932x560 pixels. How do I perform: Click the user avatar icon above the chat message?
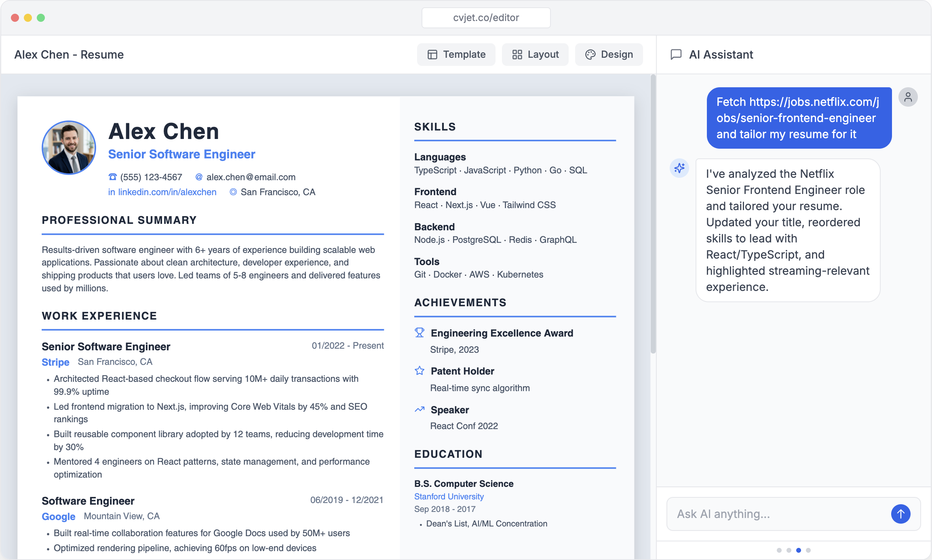[x=908, y=97]
